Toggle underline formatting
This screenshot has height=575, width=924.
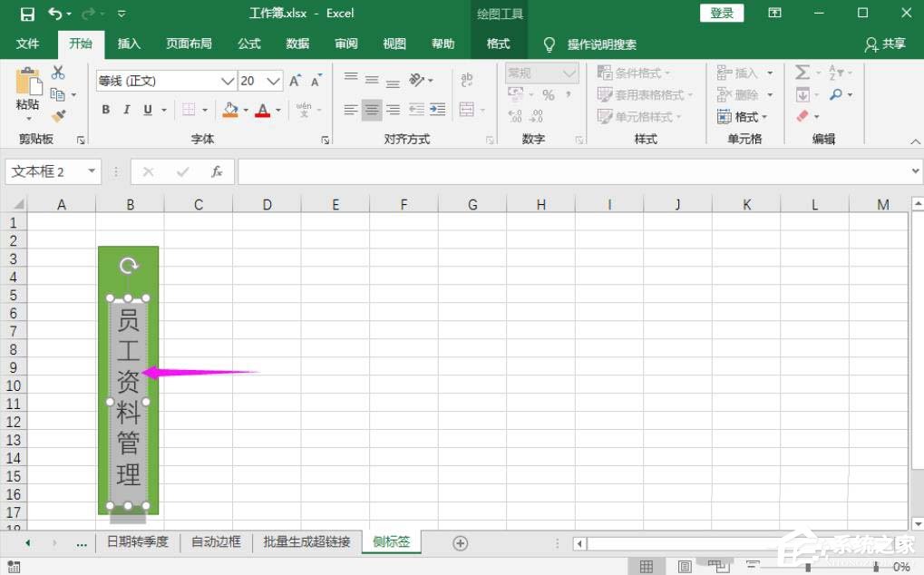[147, 109]
